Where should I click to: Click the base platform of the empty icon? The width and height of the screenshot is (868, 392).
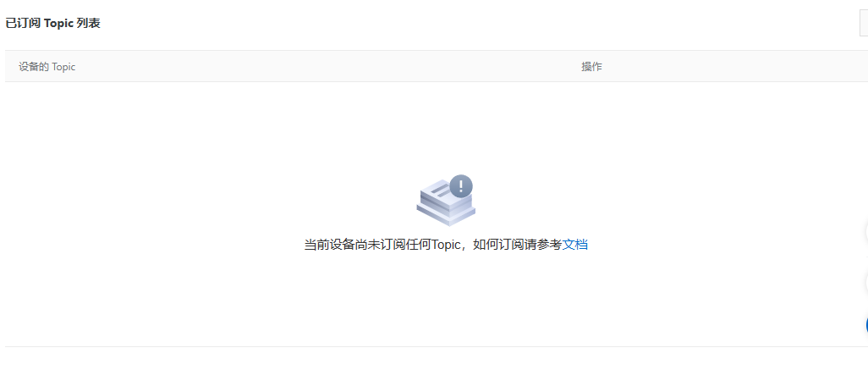pos(446,217)
